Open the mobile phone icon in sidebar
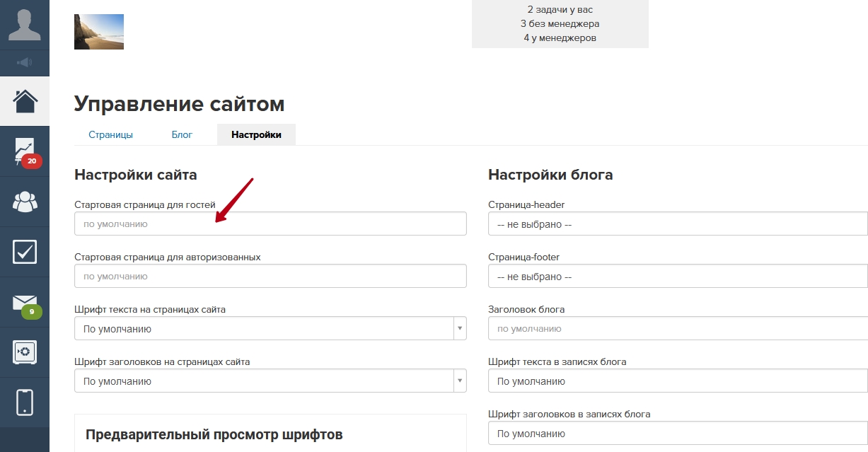This screenshot has width=868, height=452. coord(25,402)
